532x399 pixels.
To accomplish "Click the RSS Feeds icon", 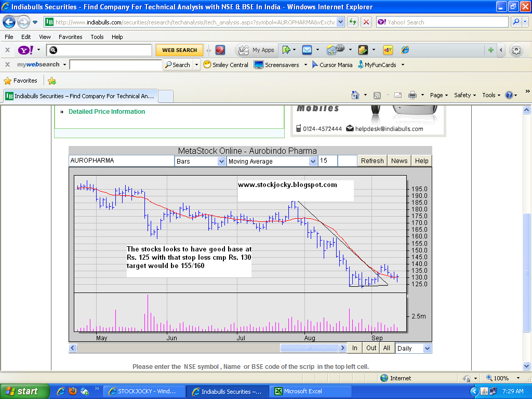I will click(377, 96).
